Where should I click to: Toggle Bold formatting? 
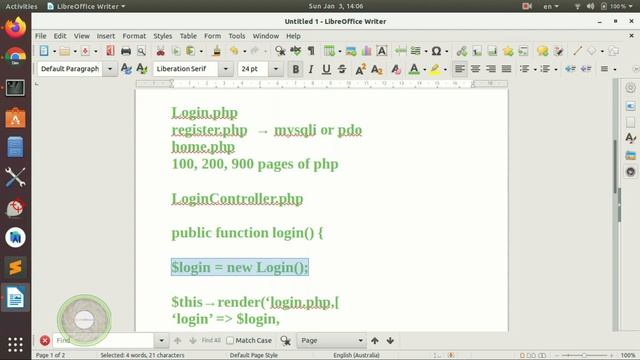296,69
